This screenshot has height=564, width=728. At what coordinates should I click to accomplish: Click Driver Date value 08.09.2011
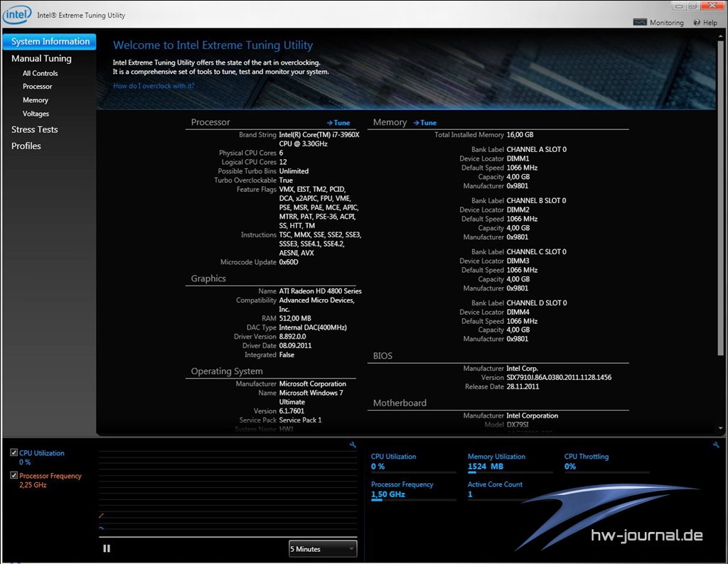[295, 346]
